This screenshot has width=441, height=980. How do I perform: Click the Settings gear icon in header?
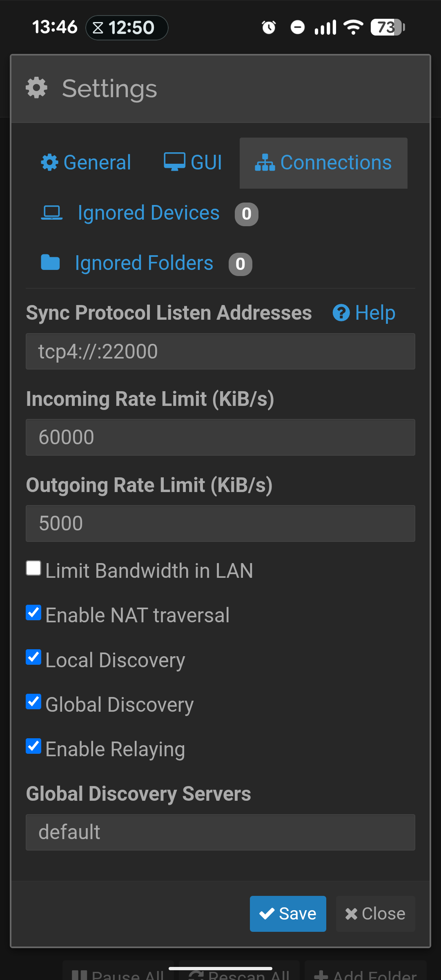pyautogui.click(x=37, y=88)
